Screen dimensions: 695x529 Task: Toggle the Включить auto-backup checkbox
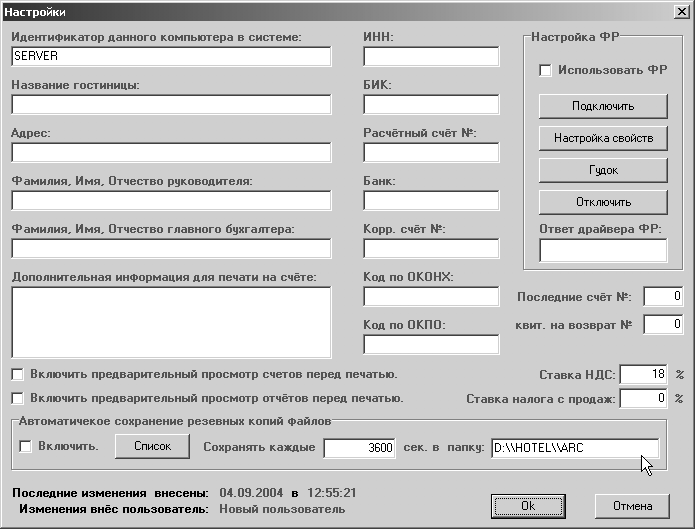[x=25, y=446]
